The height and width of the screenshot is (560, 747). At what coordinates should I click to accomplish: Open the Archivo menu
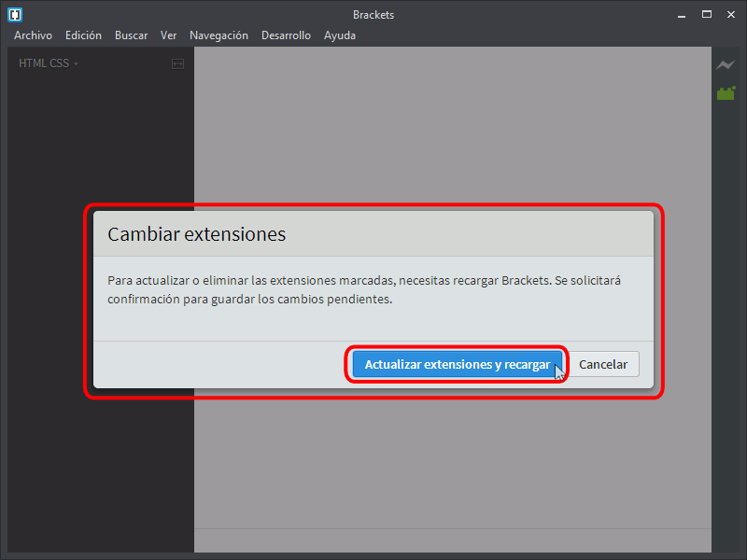33,35
